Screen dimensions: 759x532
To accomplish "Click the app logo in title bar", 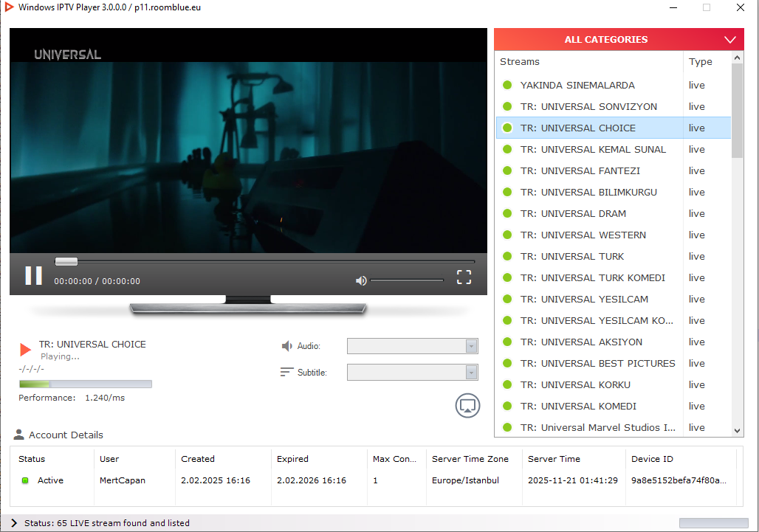I will [x=9, y=7].
